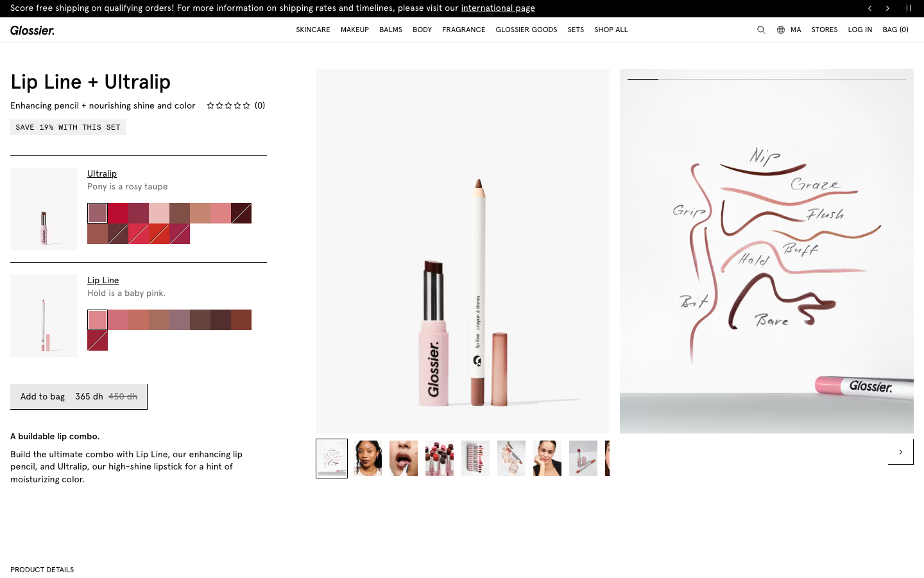Click the Lip Line product thumbnail image

coord(44,315)
